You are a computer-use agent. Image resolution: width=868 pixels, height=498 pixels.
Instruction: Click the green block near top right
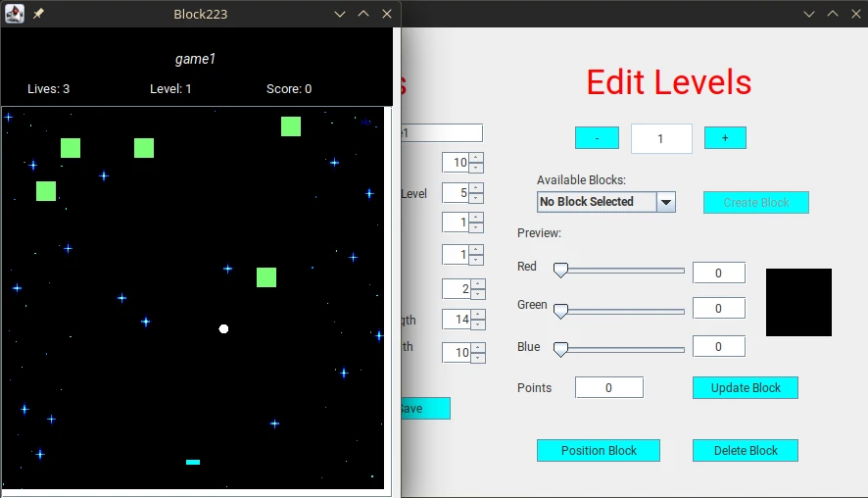point(291,126)
